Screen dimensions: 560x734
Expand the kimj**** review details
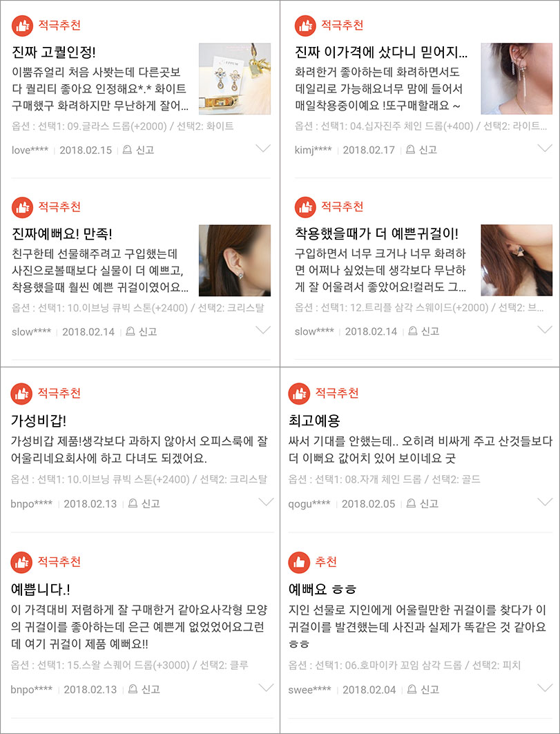point(545,148)
